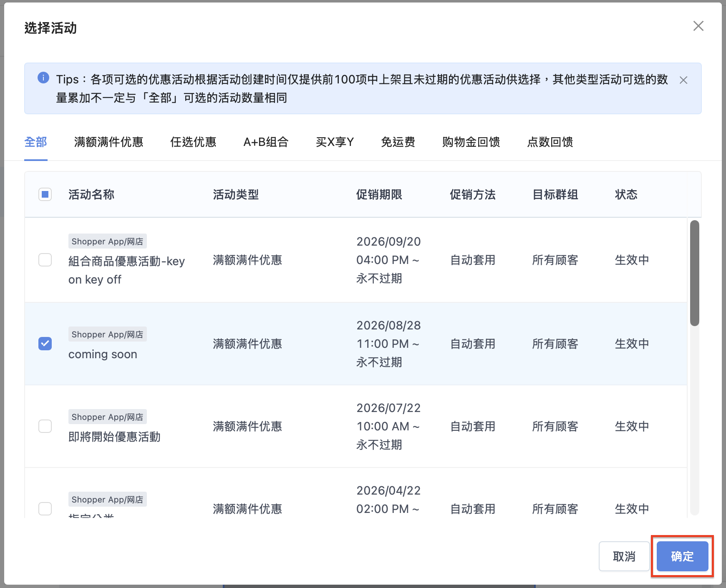Click the campaign name 即將開始優惠活動
Screen dimensions: 726x588
tap(114, 437)
